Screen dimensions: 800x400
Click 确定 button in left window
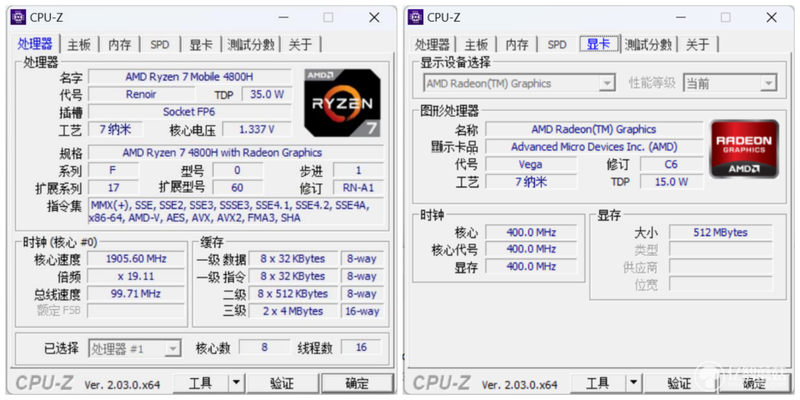tap(357, 383)
